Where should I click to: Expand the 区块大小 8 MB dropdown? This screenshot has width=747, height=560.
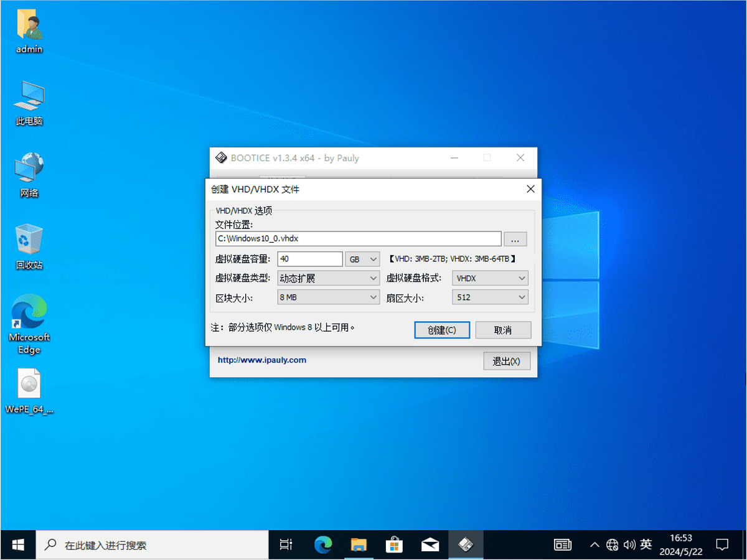click(328, 297)
